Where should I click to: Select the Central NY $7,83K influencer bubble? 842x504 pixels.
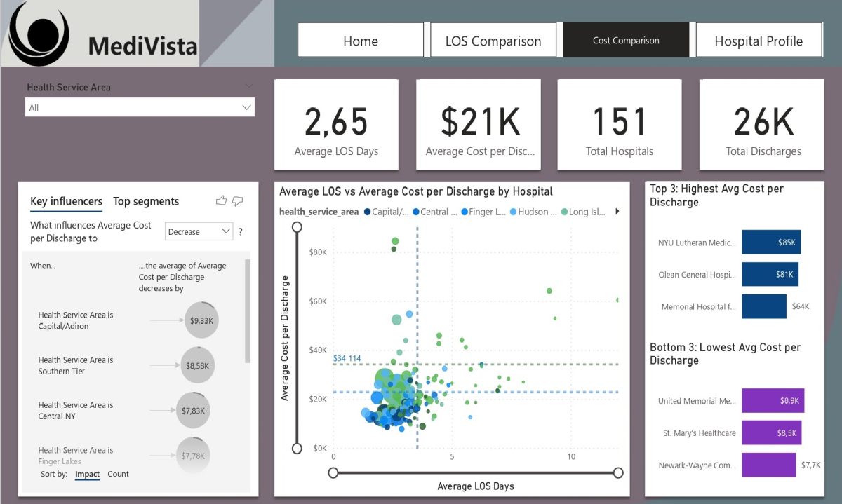(x=193, y=411)
